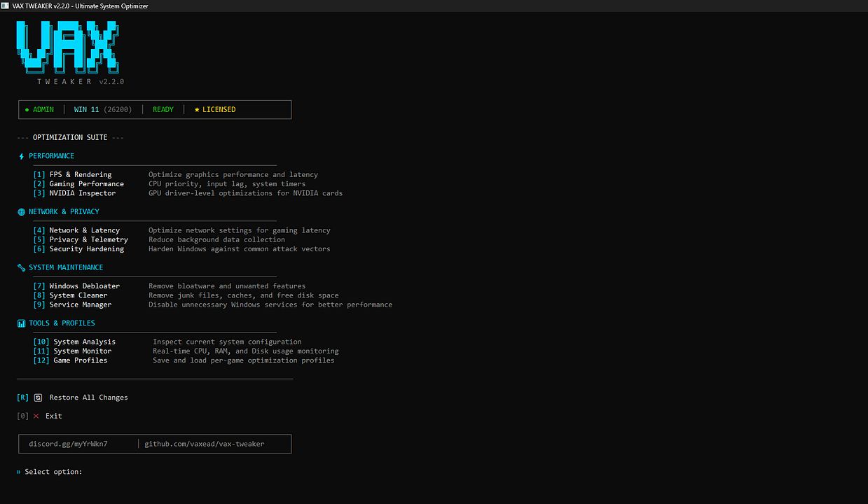Click the red X Exit icon
The image size is (868, 504).
tap(36, 416)
